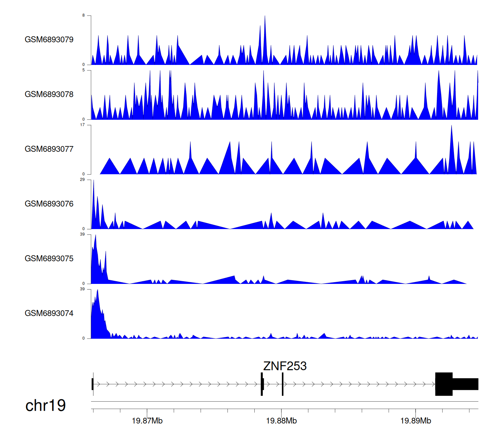Click the chr19 chromosome label
504x444 pixels.
[x=45, y=406]
